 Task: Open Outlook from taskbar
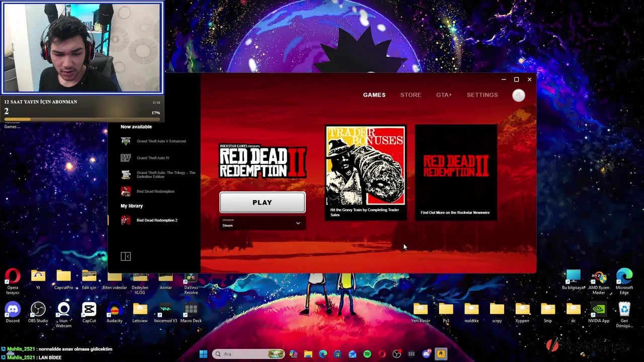[x=352, y=354]
